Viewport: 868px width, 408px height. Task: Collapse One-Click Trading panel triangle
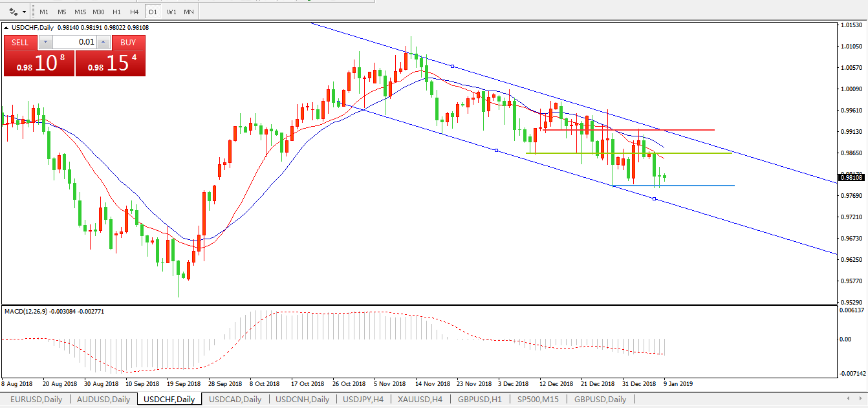pos(6,28)
